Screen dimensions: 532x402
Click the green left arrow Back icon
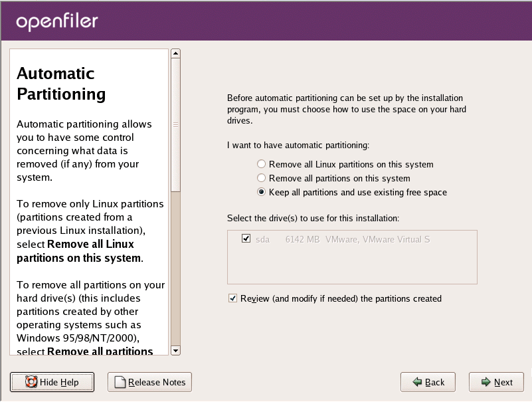click(x=417, y=382)
